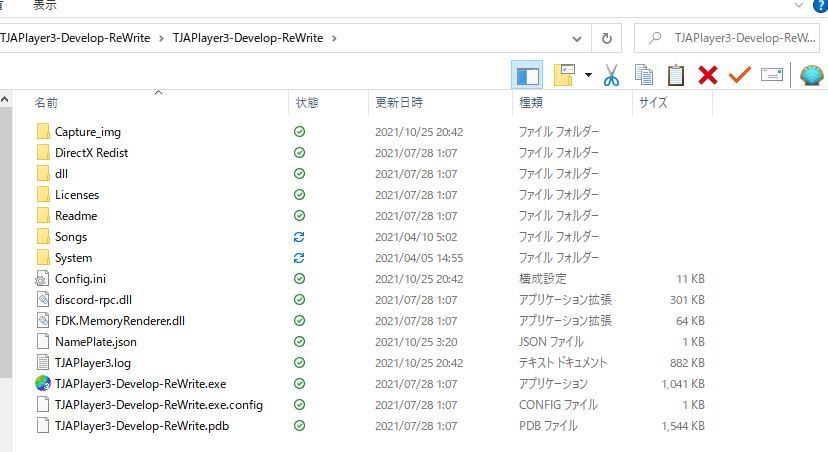Open the 表示 ribbon tab
The width and height of the screenshot is (828, 452).
click(45, 5)
